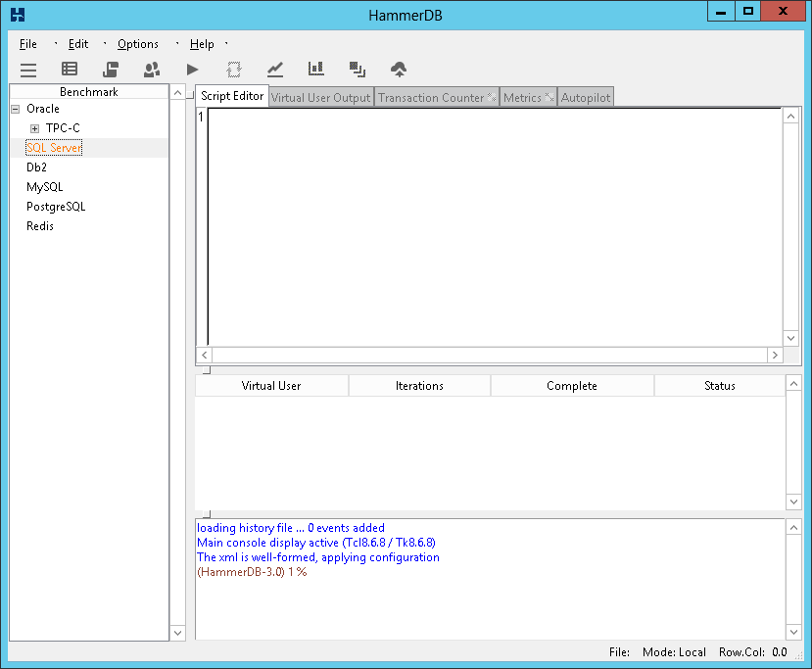812x669 pixels.
Task: Switch to the Autopilot tab
Action: pyautogui.click(x=586, y=97)
